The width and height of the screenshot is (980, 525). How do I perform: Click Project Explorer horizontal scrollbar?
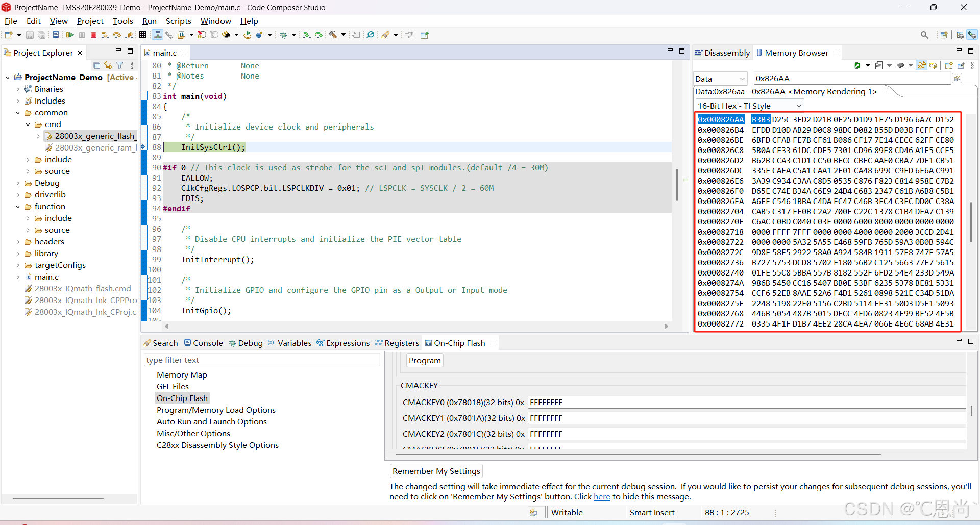point(58,498)
